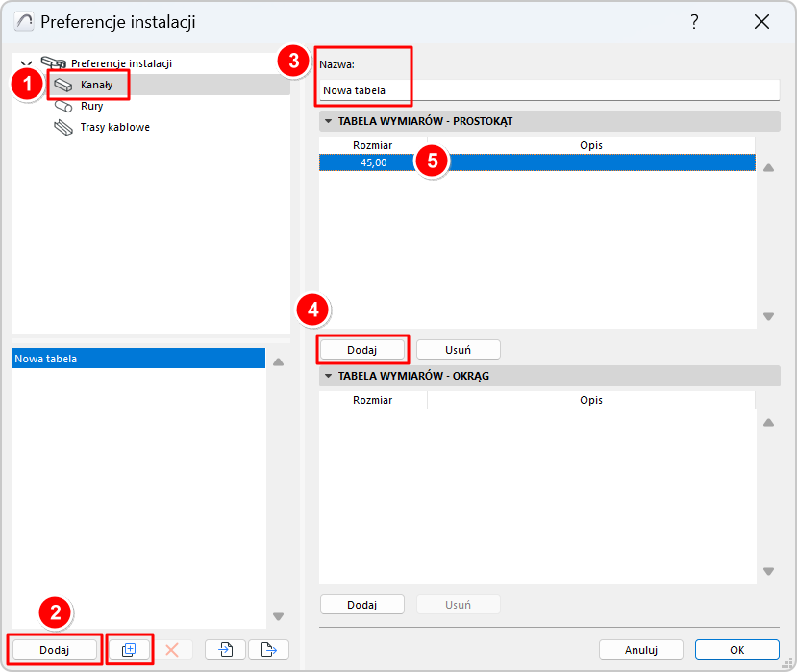797x672 pixels.
Task: Open help with the question mark
Action: click(694, 22)
